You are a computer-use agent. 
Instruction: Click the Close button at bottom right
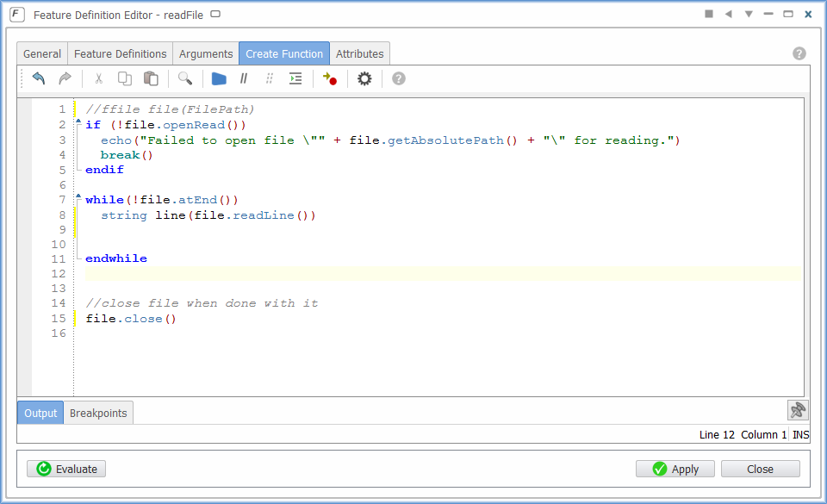760,469
